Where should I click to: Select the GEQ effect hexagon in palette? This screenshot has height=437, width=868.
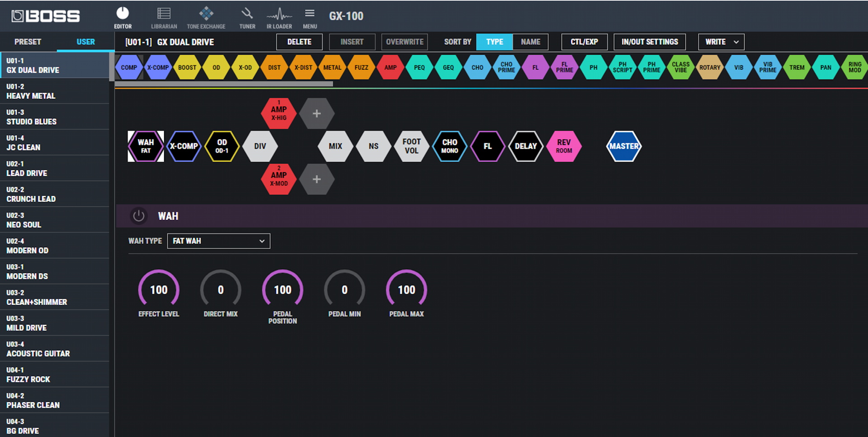click(448, 67)
